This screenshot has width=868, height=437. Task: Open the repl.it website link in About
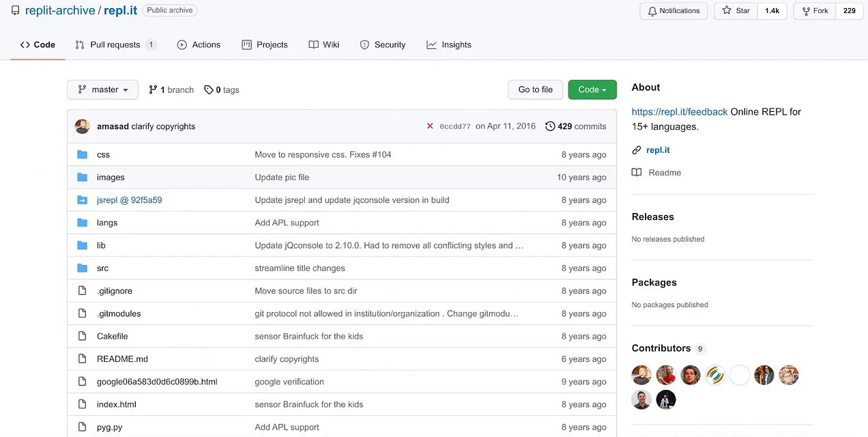[x=658, y=150]
